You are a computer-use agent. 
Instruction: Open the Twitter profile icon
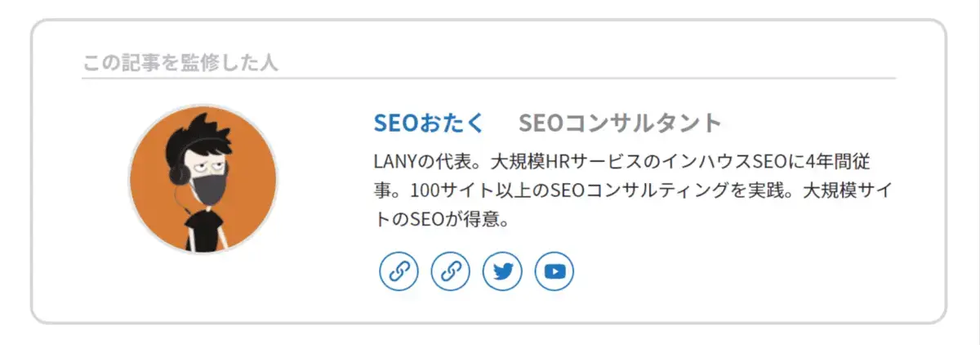502,271
